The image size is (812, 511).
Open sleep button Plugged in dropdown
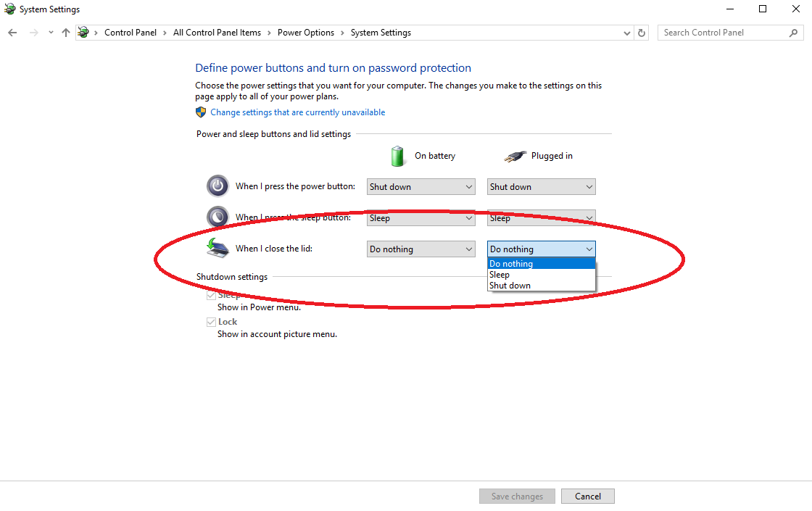[541, 218]
